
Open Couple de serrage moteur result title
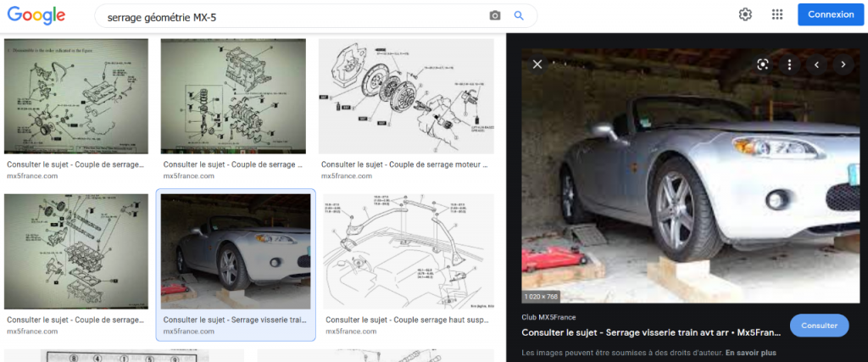404,164
